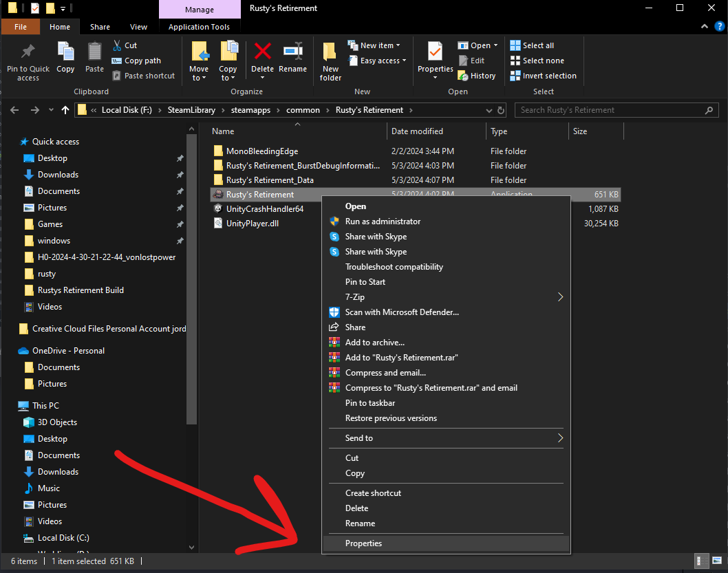Switch to large thumbnails view in status bar

pos(717,561)
